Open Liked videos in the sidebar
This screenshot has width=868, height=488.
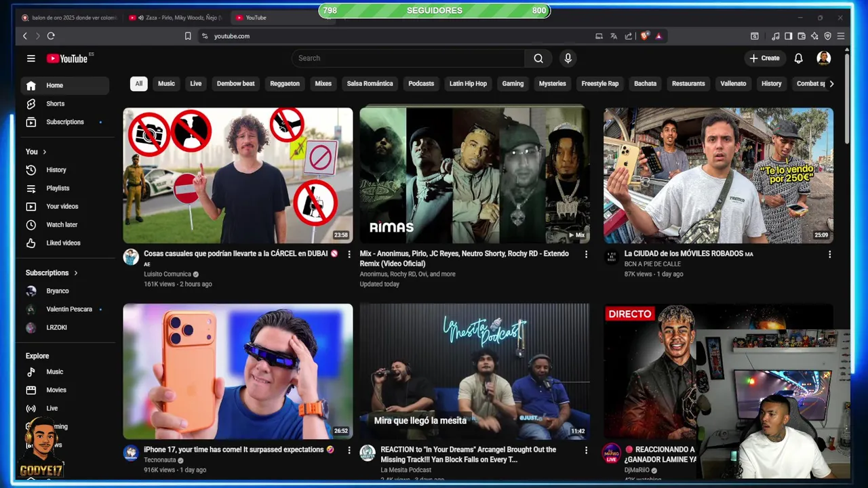click(x=65, y=243)
